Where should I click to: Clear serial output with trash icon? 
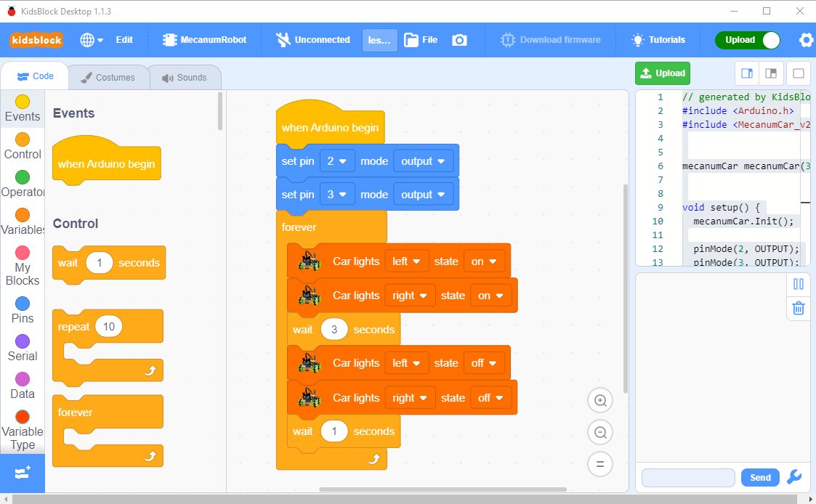click(x=798, y=308)
